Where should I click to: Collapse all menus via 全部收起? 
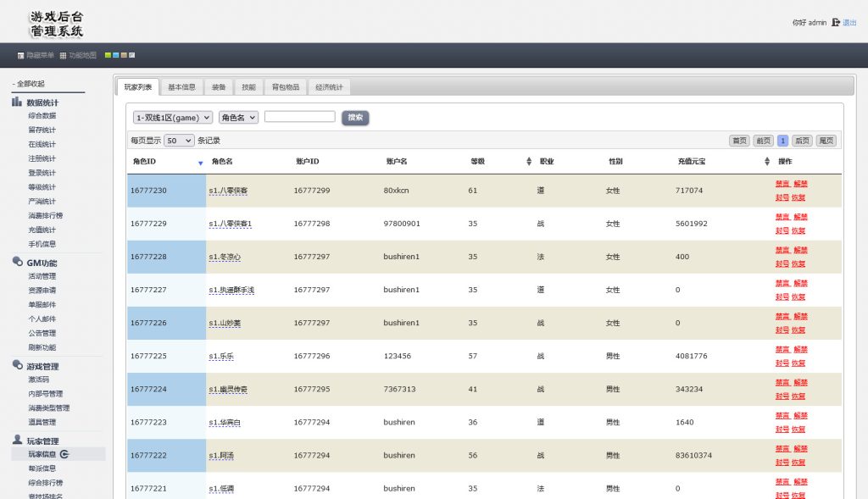pyautogui.click(x=30, y=84)
